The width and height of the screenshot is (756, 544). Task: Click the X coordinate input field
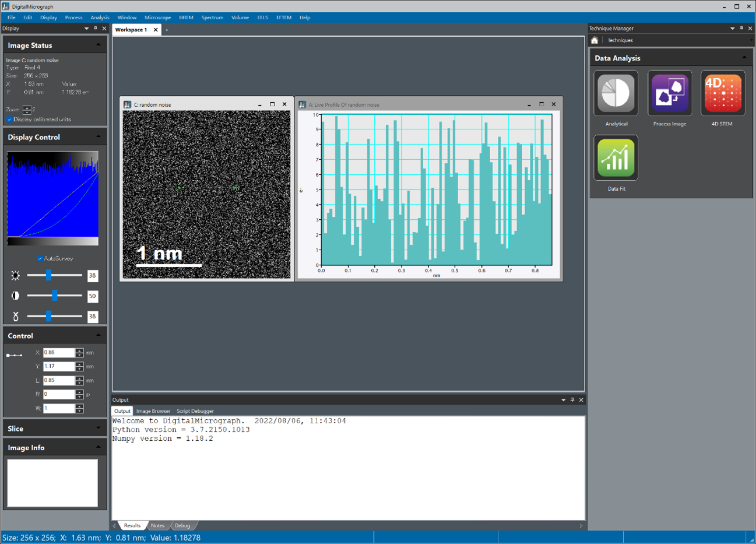point(59,352)
